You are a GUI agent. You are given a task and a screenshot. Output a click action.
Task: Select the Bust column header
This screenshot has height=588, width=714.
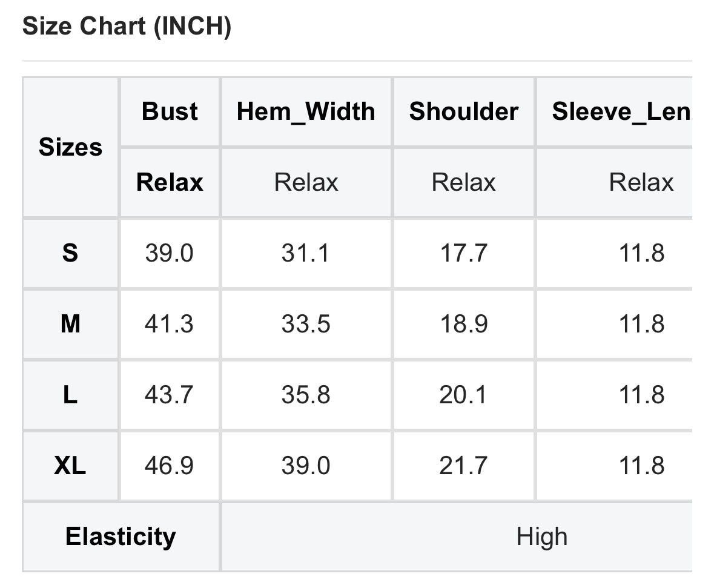coord(170,111)
